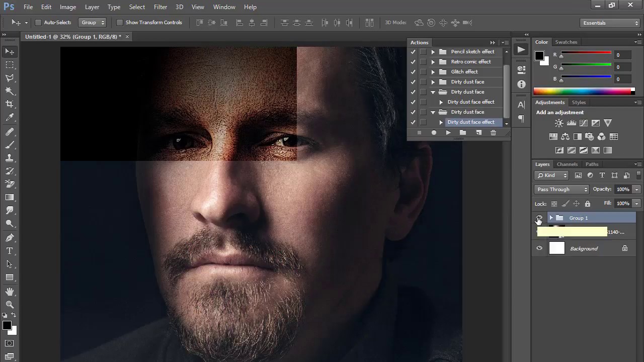Pick the Eraser tool
Screen dimensions: 644x362
click(10, 184)
